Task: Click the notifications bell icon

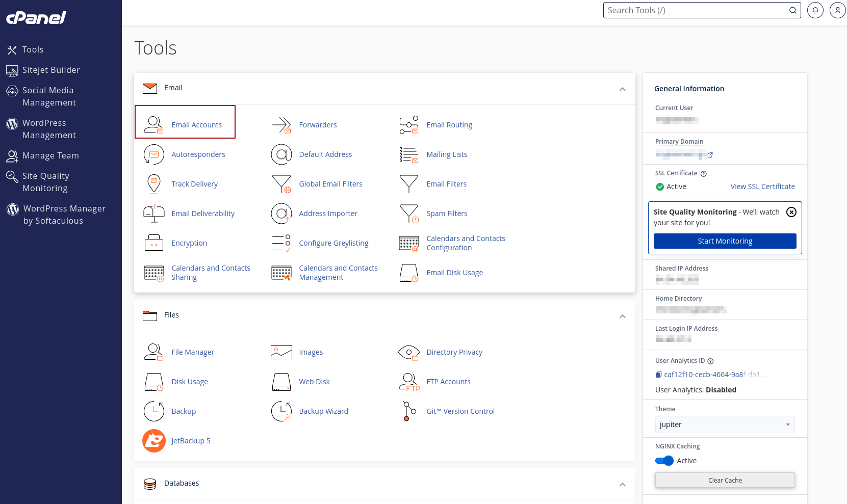Action: (x=815, y=10)
